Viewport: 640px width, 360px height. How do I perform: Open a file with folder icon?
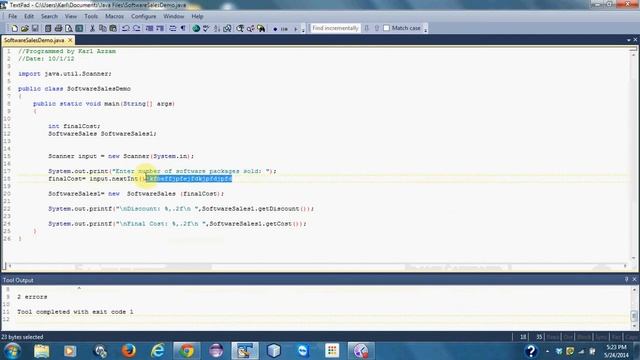pos(24,28)
